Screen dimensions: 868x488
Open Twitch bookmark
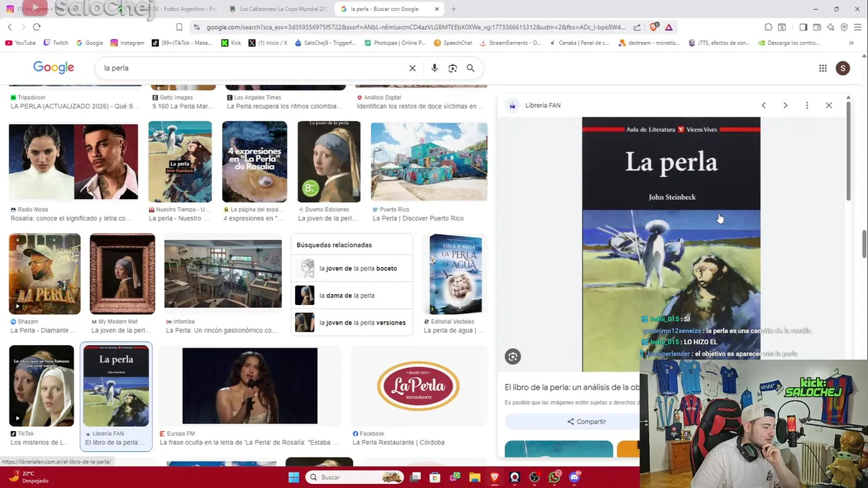coord(56,43)
